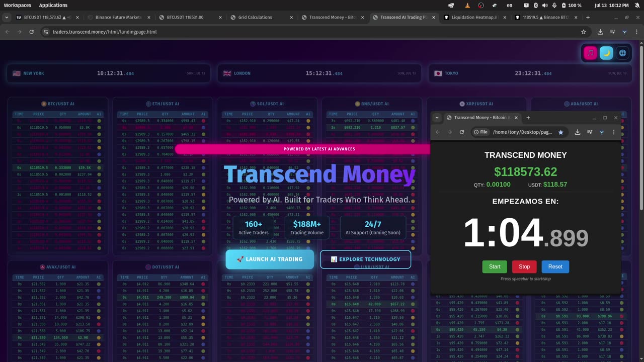644x362 pixels.
Task: Click the site info icon beside traders.transcend.money
Action: (x=46, y=32)
